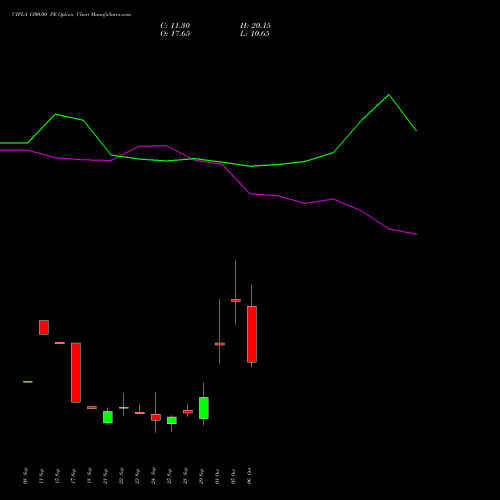The image size is (500, 500).
Task: Click the low value L: 10.65
Action: coord(255,34)
